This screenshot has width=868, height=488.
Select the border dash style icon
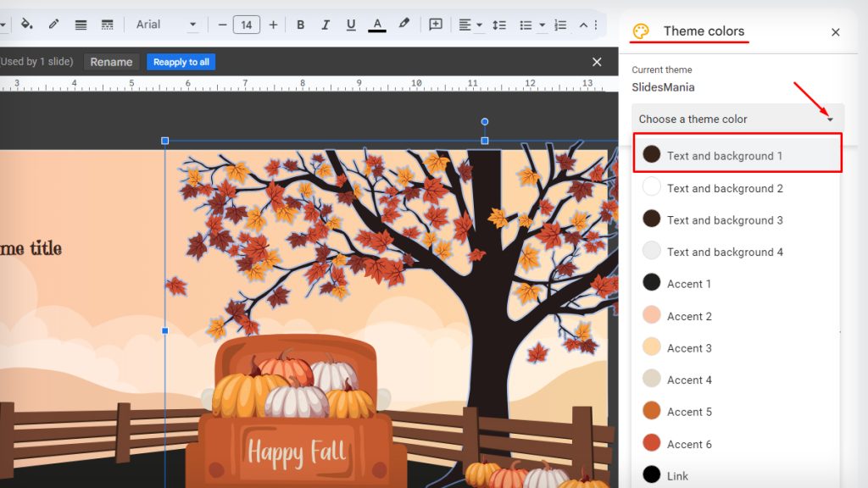[108, 25]
